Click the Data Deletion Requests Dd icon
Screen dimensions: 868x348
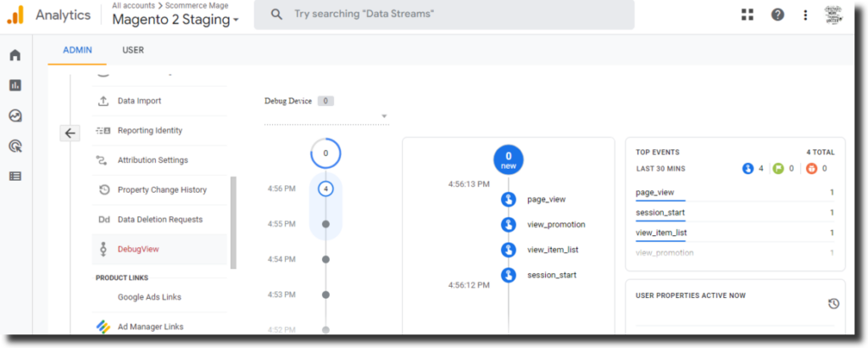tap(104, 220)
